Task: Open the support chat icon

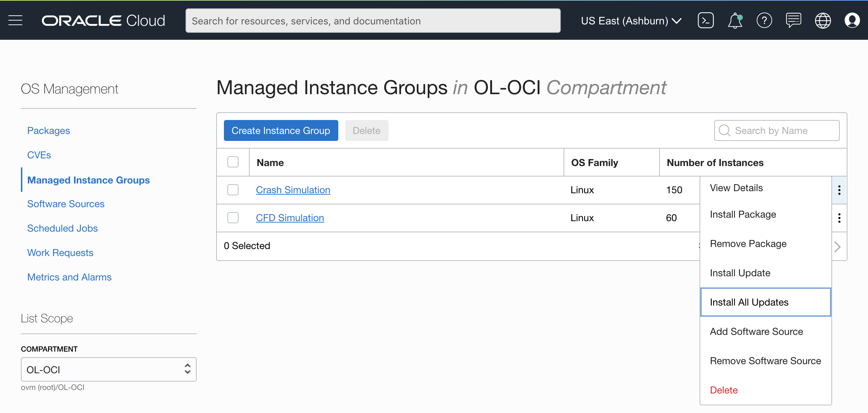Action: (793, 21)
